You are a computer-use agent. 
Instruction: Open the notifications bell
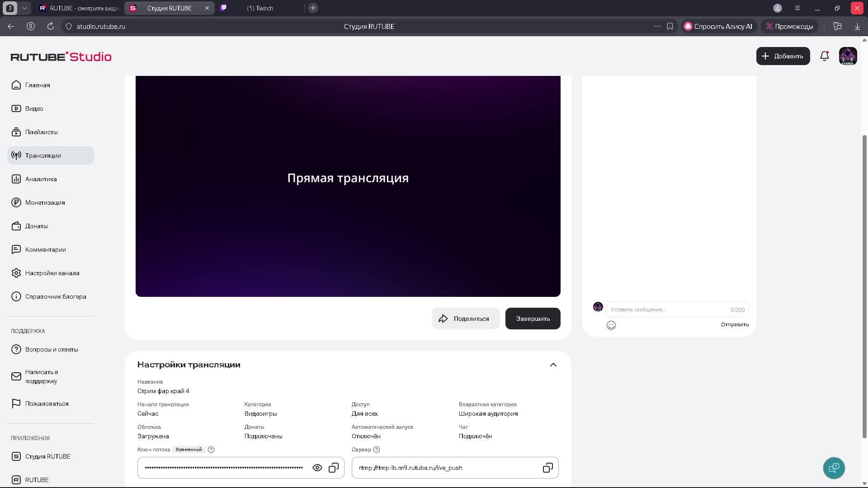(824, 56)
